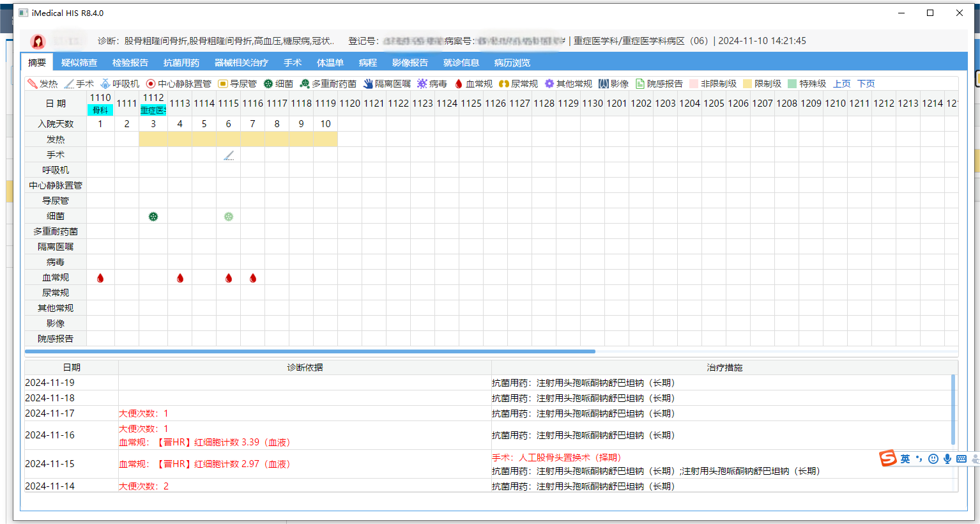Click the 呼吸机 ventilator legend icon
The width and height of the screenshot is (980, 524).
click(105, 84)
